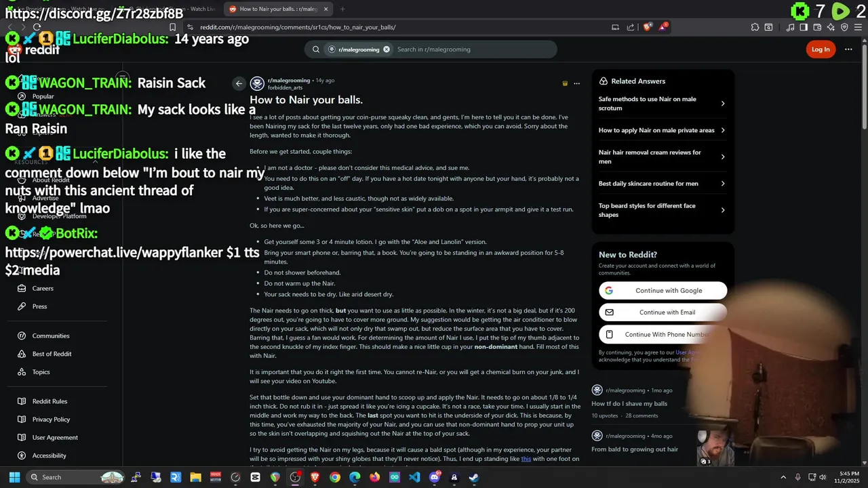Open the browser hamburger main menu
Image resolution: width=868 pixels, height=488 pixels.
tap(858, 27)
